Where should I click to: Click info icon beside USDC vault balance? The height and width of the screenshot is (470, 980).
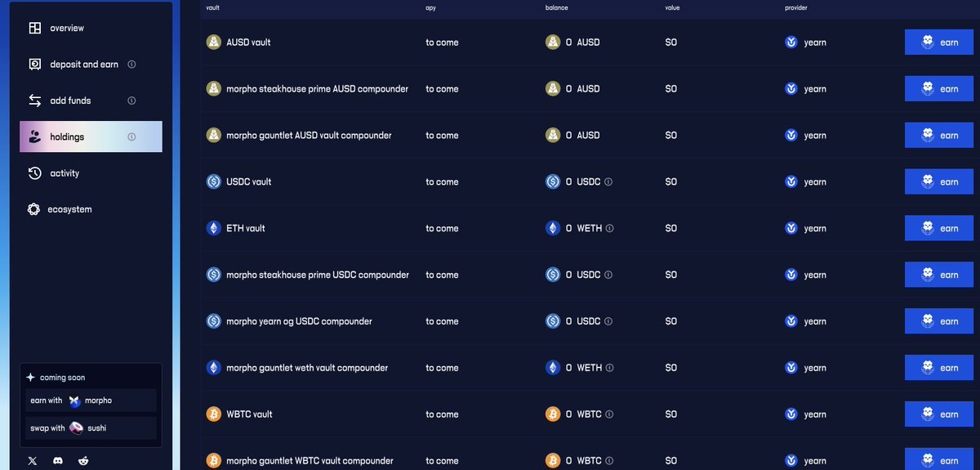[x=608, y=182]
